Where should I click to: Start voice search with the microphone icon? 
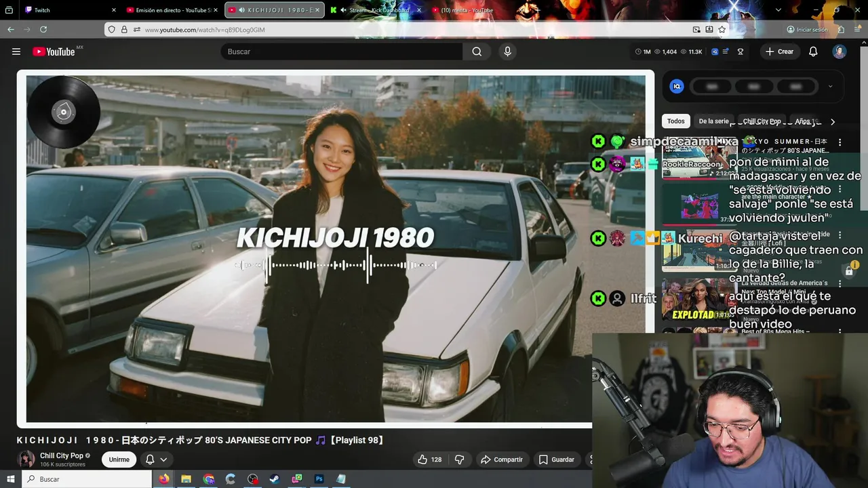tap(507, 52)
